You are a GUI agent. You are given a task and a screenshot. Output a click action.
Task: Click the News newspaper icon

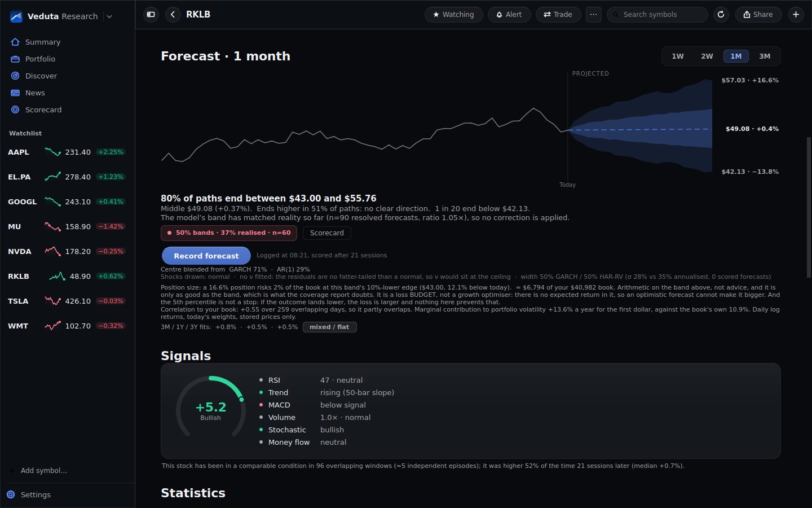click(15, 93)
